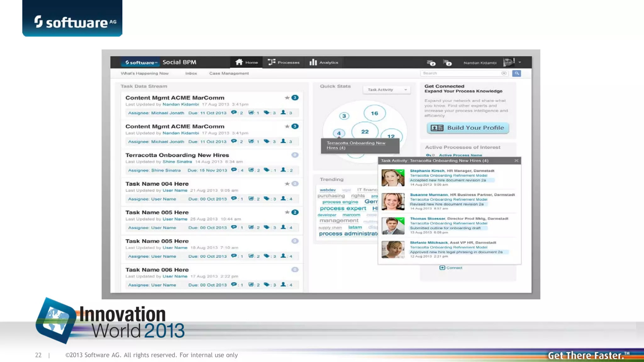Viewport: 644px width, 362px height.
Task: Select the bubble labeled 22 in Quick Stats
Action: point(365,132)
